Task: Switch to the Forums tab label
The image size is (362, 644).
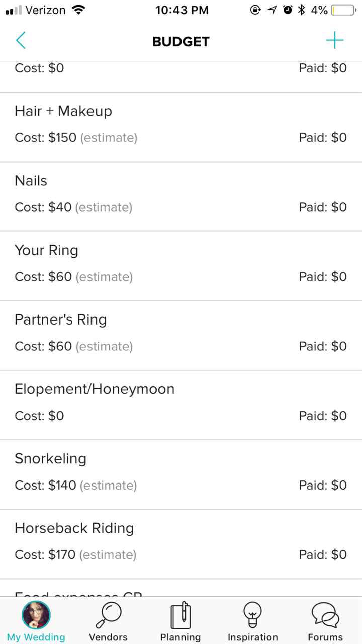Action: (325, 637)
